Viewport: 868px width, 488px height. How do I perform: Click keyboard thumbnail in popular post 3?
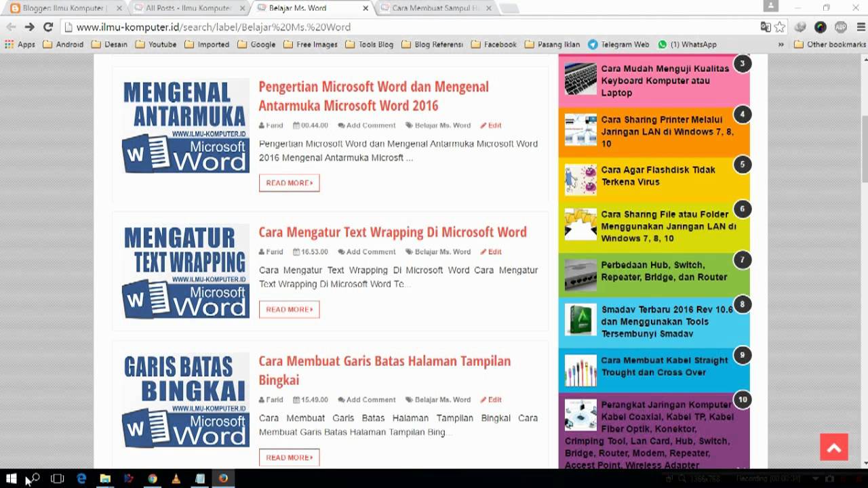click(x=580, y=79)
